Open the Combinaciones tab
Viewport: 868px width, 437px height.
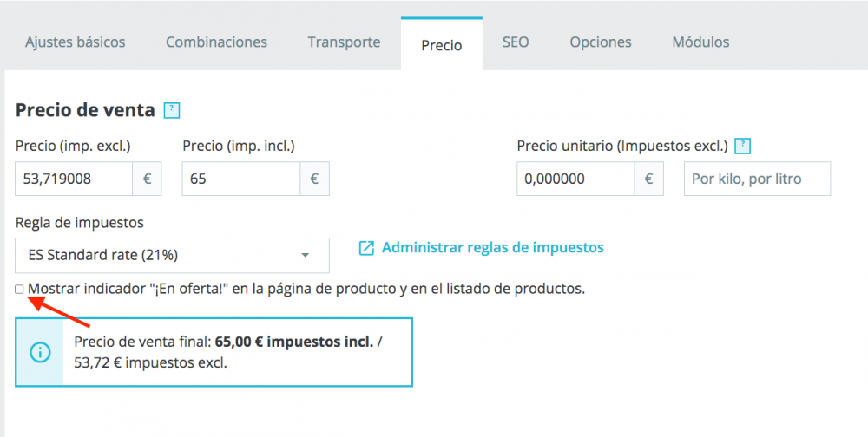coord(216,42)
